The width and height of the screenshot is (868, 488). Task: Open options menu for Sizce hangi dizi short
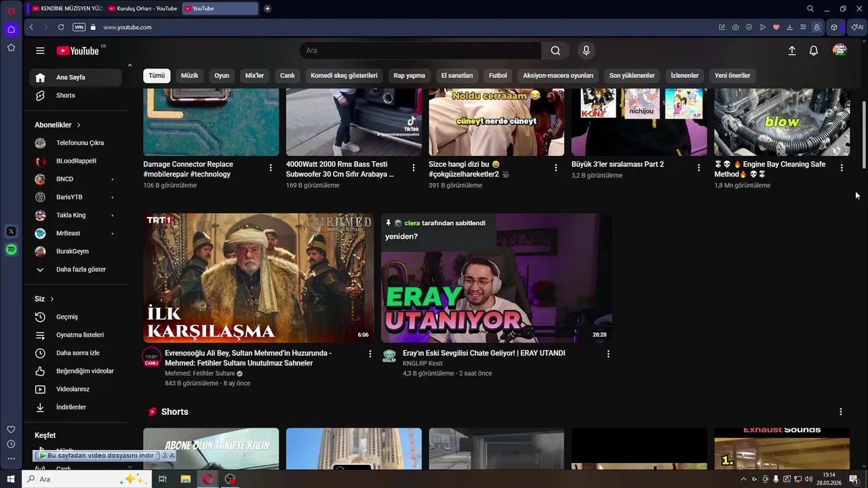[x=556, y=167]
